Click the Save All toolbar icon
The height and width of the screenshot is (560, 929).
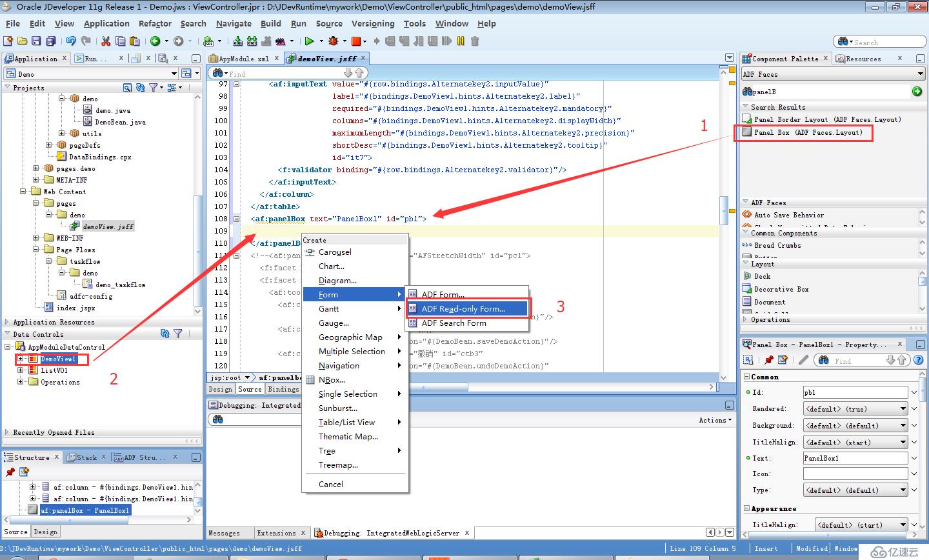click(50, 41)
